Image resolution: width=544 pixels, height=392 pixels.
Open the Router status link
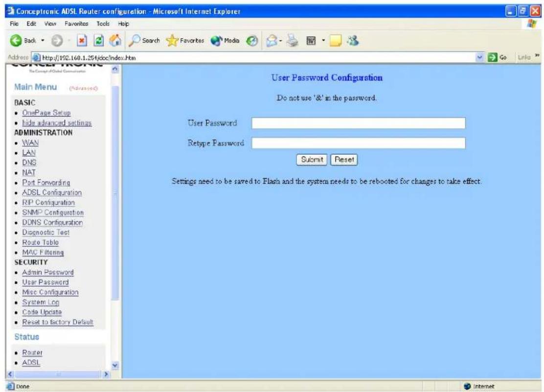pyautogui.click(x=32, y=353)
